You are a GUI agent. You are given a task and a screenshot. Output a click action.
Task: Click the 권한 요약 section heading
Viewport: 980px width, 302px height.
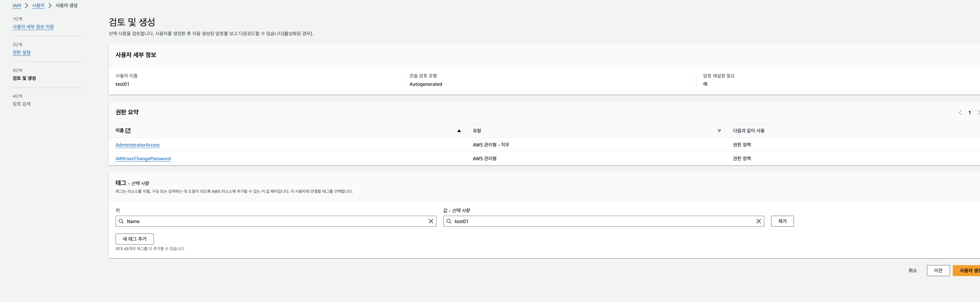point(127,112)
